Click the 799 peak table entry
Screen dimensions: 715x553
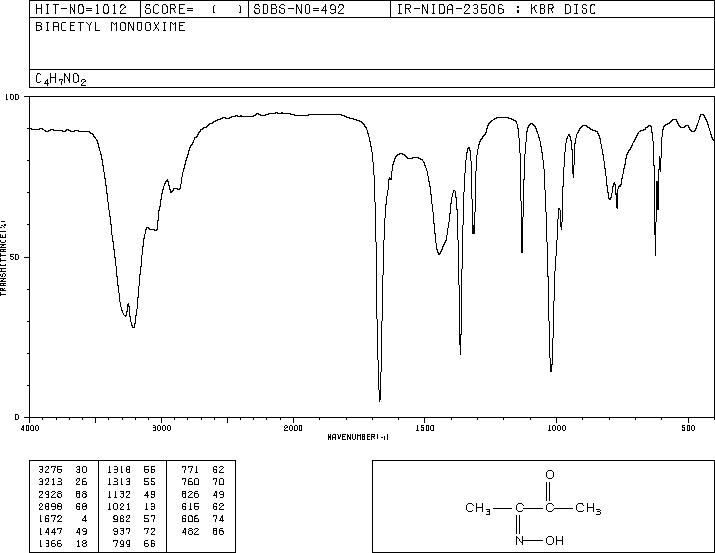coord(122,544)
